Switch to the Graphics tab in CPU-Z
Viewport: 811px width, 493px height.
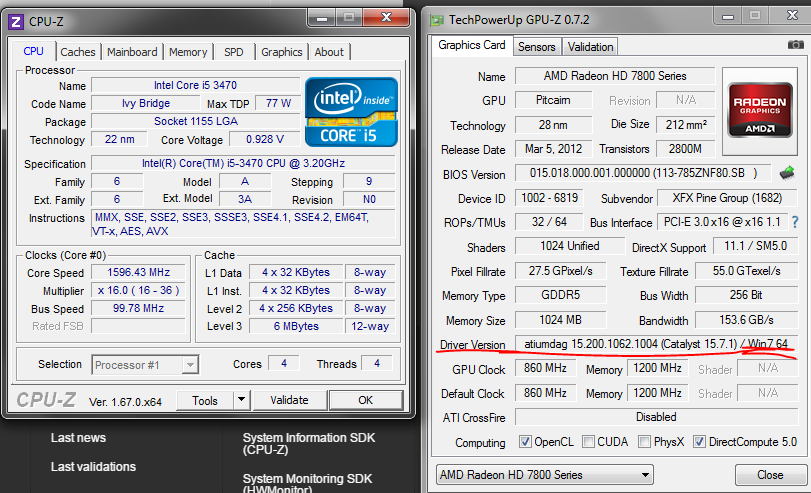281,52
